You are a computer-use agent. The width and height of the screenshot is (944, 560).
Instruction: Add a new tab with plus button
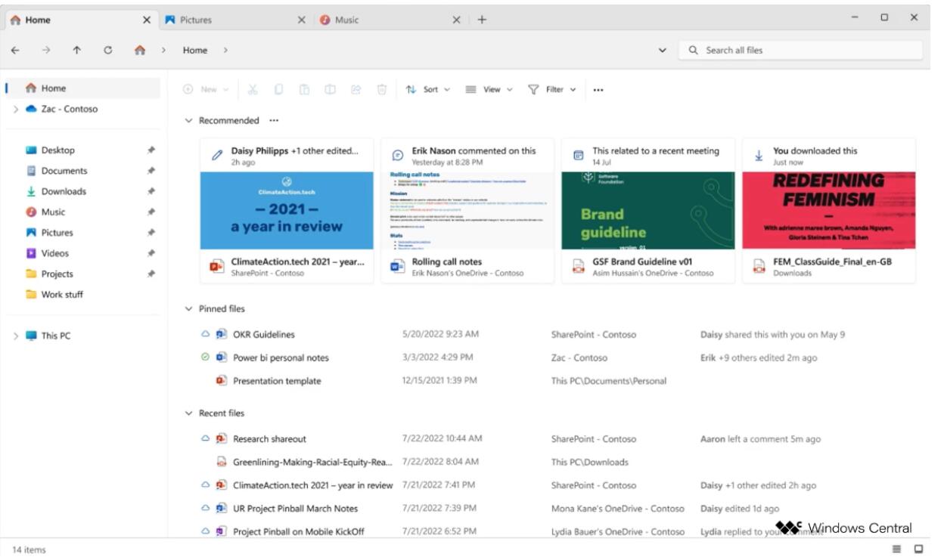click(x=482, y=20)
